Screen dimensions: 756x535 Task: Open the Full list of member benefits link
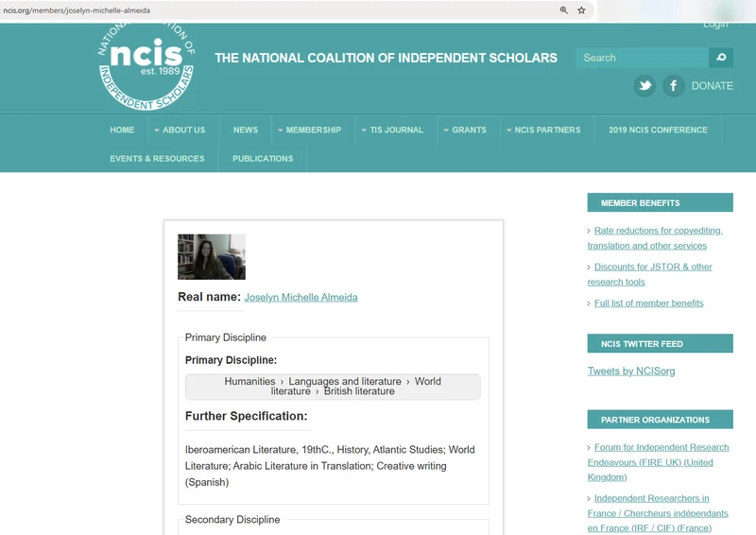tap(648, 303)
